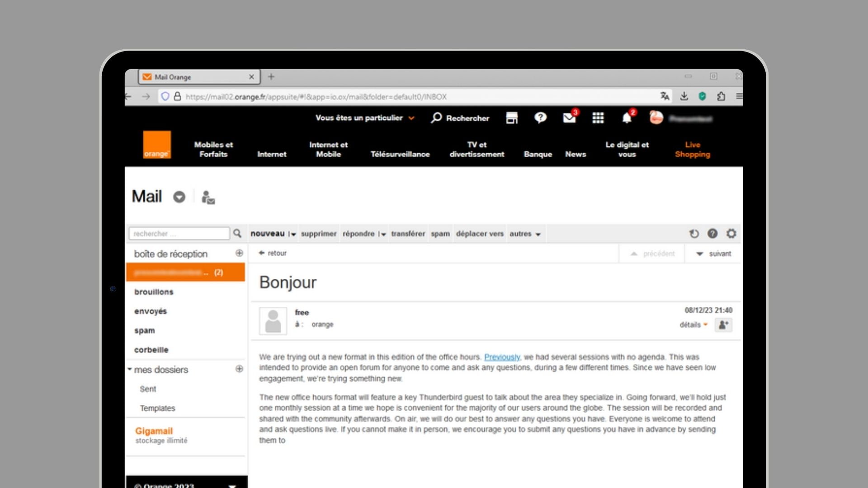Open browser downloads icon
This screenshot has height=488, width=868.
tap(684, 96)
